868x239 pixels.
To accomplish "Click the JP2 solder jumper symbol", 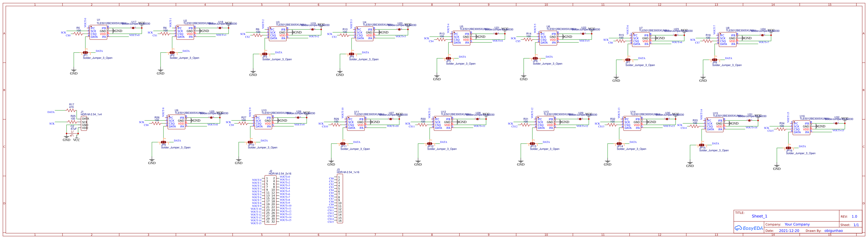I will [172, 53].
